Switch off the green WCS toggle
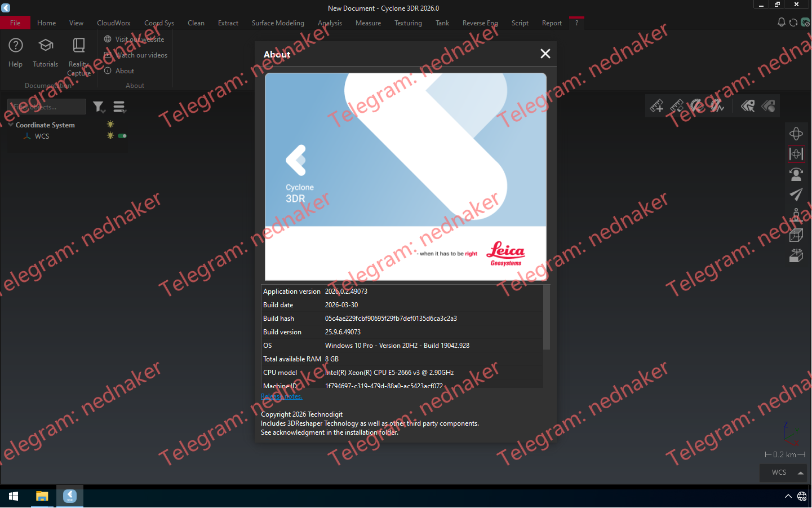Screen dimensions: 812x508 click(x=122, y=136)
